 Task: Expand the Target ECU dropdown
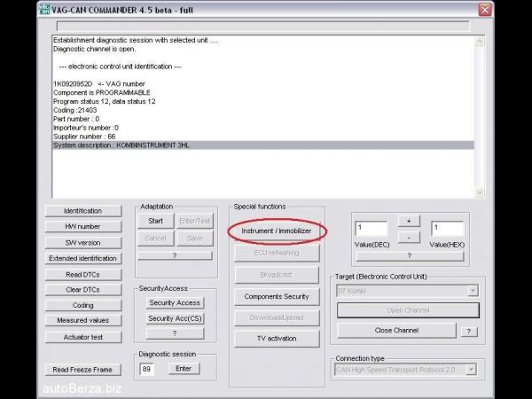point(473,291)
